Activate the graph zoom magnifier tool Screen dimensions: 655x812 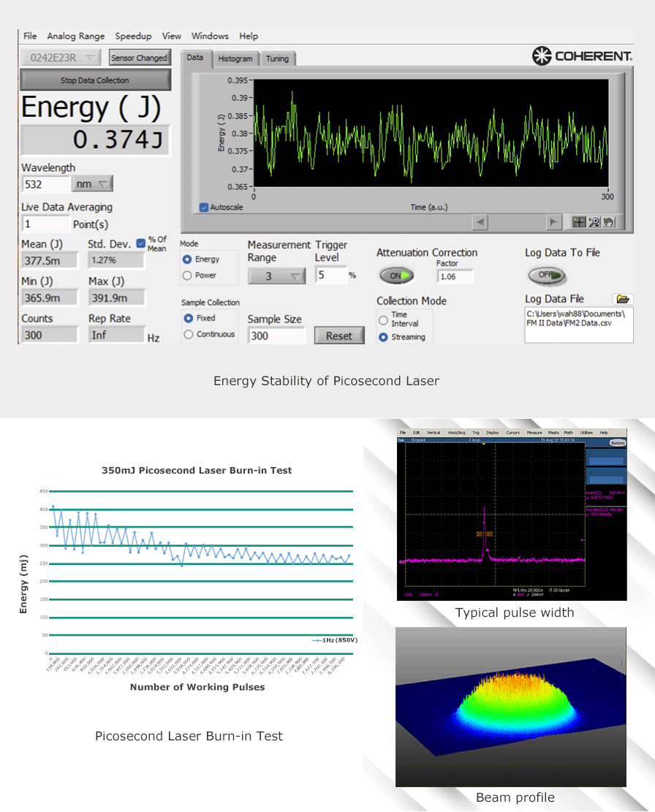coord(594,222)
